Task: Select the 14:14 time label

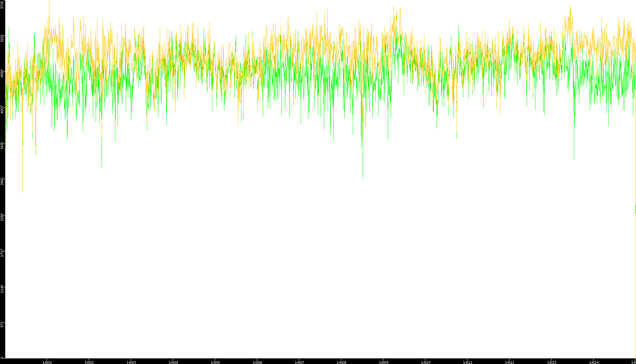Action: 594,362
